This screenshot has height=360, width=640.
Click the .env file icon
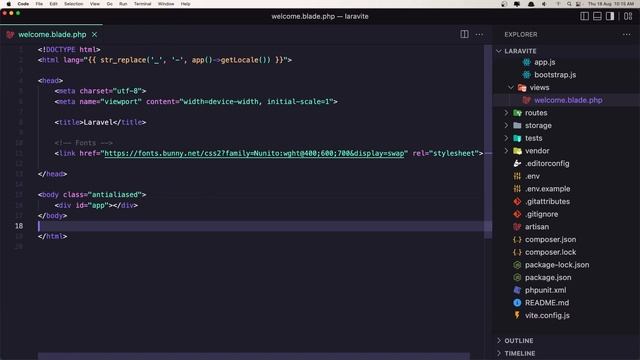point(517,176)
